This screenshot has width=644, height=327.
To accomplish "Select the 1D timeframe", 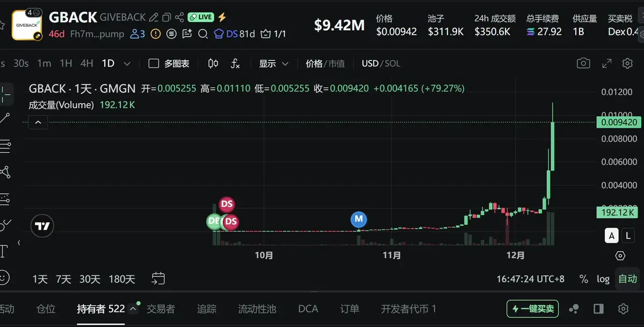I will click(108, 63).
